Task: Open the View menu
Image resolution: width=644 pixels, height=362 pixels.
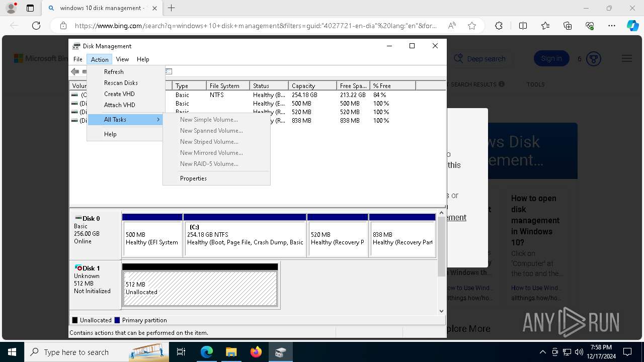Action: point(122,59)
